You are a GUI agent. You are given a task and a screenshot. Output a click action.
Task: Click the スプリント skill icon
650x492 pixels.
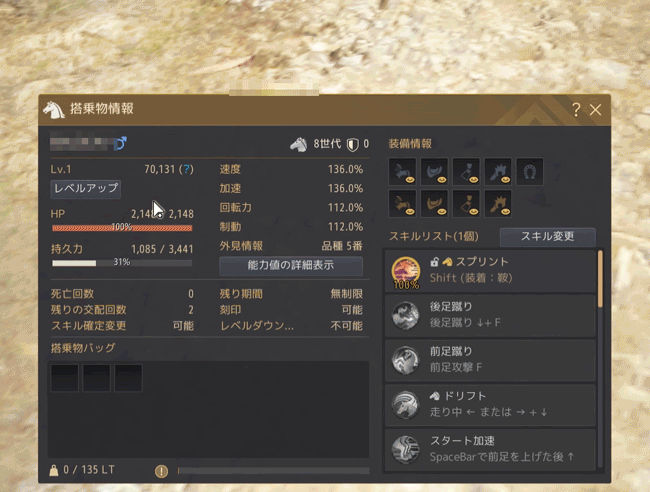coord(406,271)
